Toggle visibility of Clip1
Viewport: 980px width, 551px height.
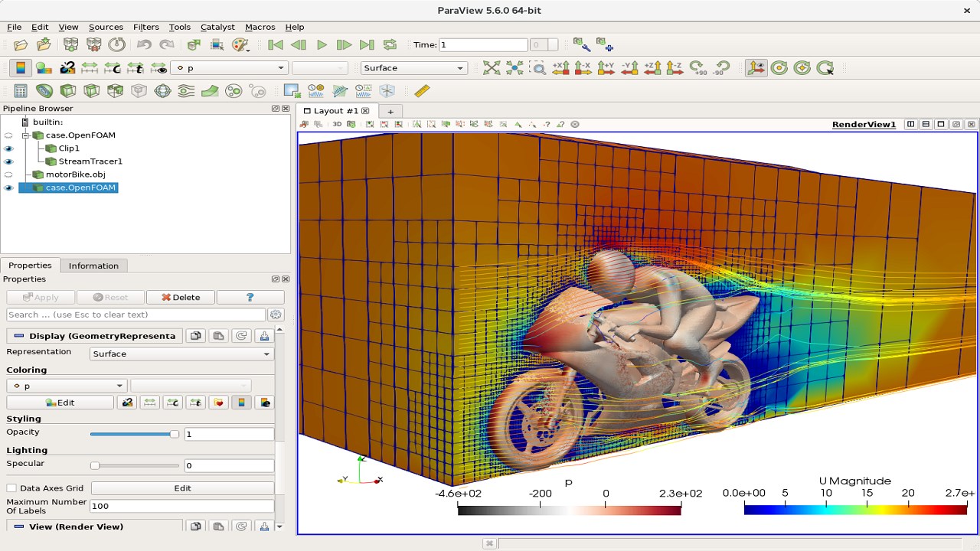click(x=9, y=148)
